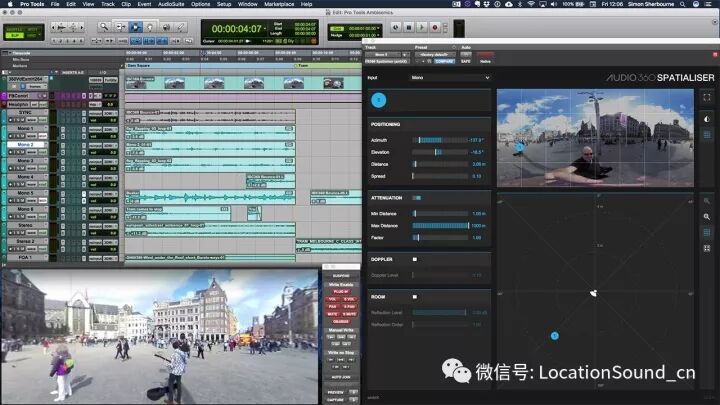Select the Mono 5 track name
This screenshot has height=405, width=720.
[x=25, y=193]
